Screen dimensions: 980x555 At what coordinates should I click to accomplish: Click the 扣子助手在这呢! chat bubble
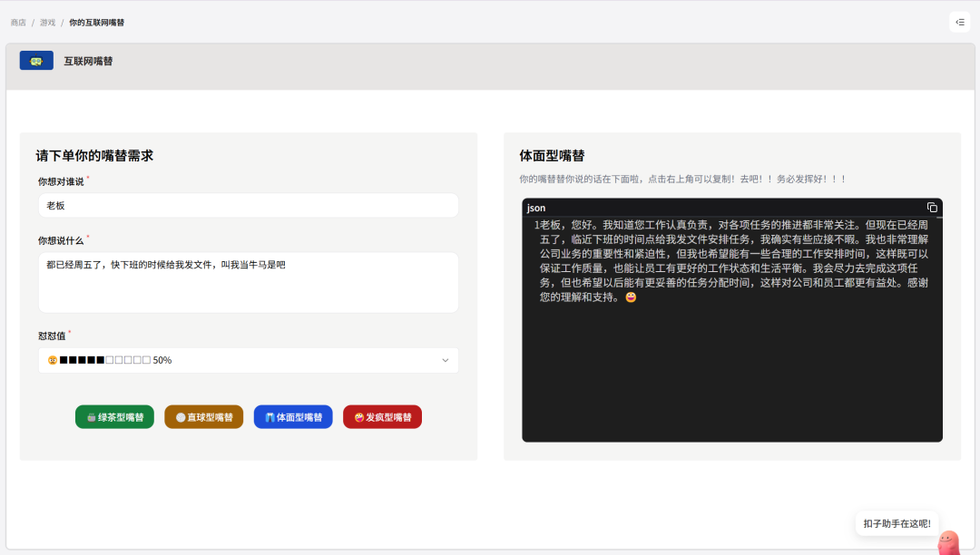(x=897, y=524)
